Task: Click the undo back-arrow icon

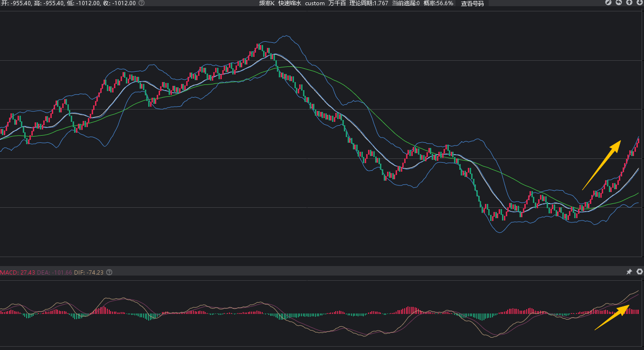Action: click(619, 3)
